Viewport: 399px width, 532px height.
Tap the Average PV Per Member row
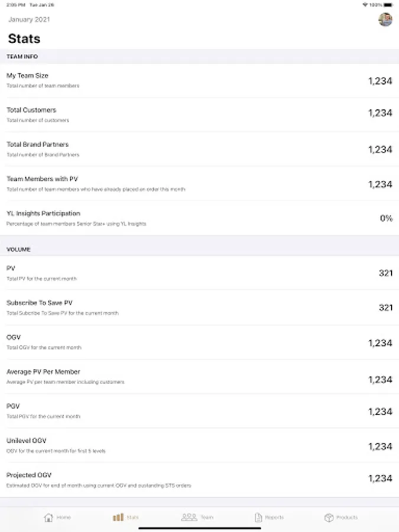click(199, 377)
